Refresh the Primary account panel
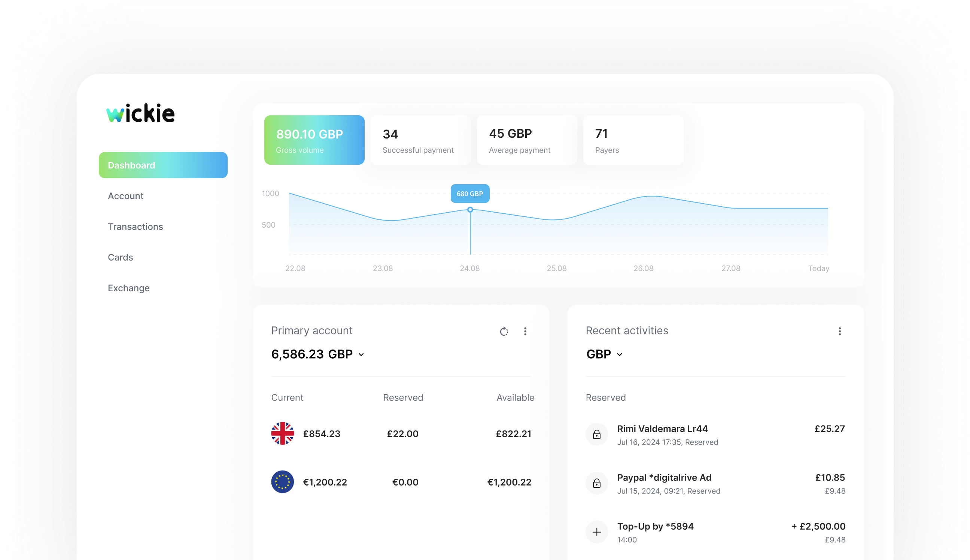The height and width of the screenshot is (560, 970). pyautogui.click(x=504, y=331)
